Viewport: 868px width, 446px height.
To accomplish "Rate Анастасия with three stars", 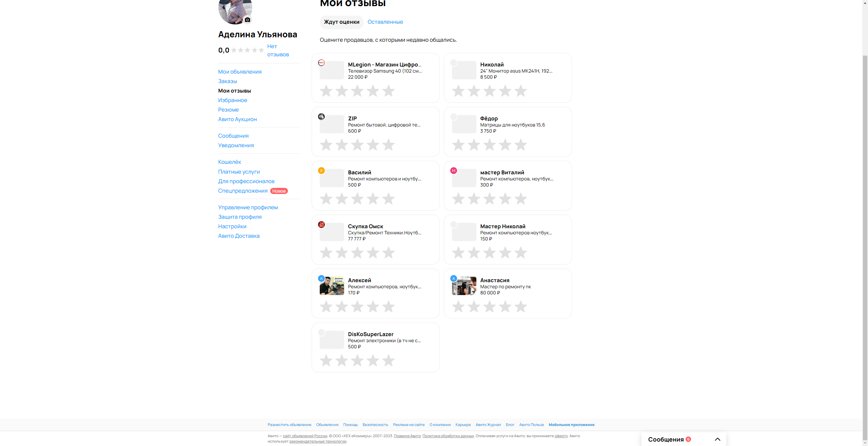I will tap(489, 307).
